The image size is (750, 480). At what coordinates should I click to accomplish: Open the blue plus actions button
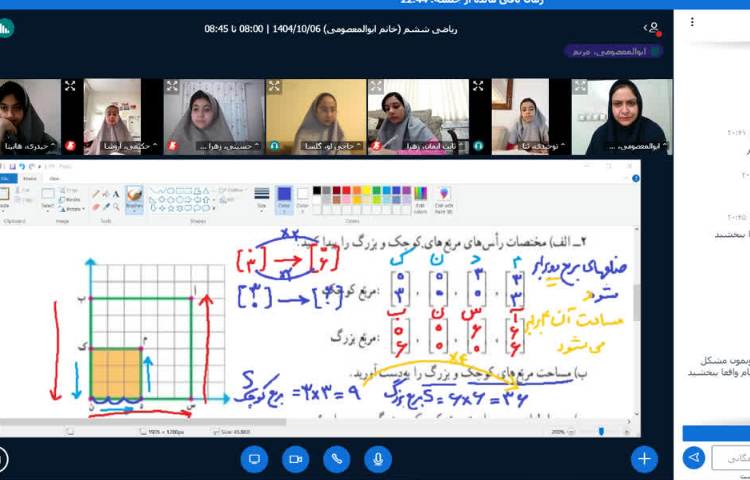[644, 458]
